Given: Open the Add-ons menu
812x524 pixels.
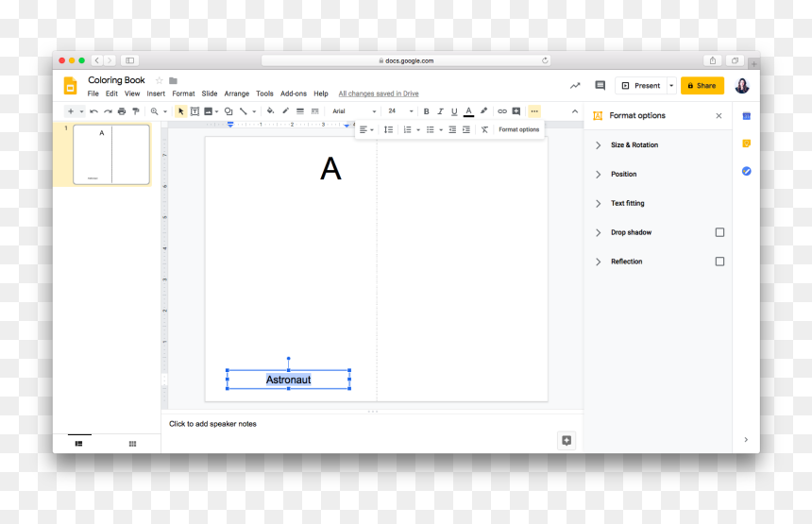Looking at the screenshot, I should pyautogui.click(x=294, y=93).
